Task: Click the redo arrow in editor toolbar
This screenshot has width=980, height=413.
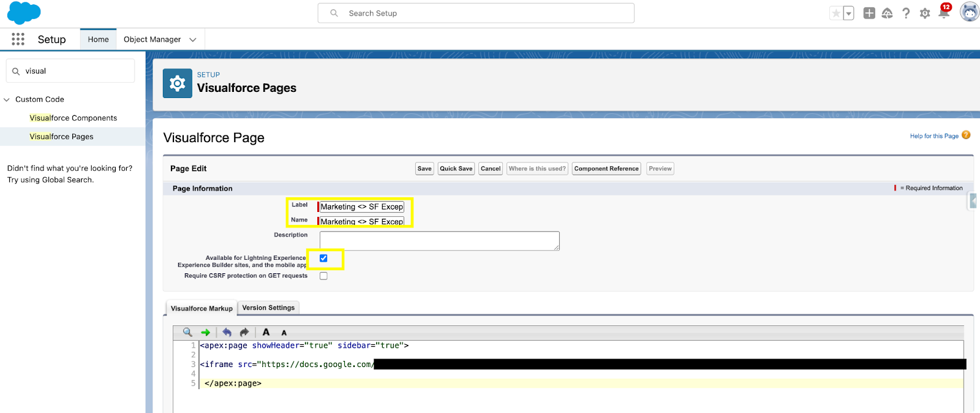Action: click(244, 332)
